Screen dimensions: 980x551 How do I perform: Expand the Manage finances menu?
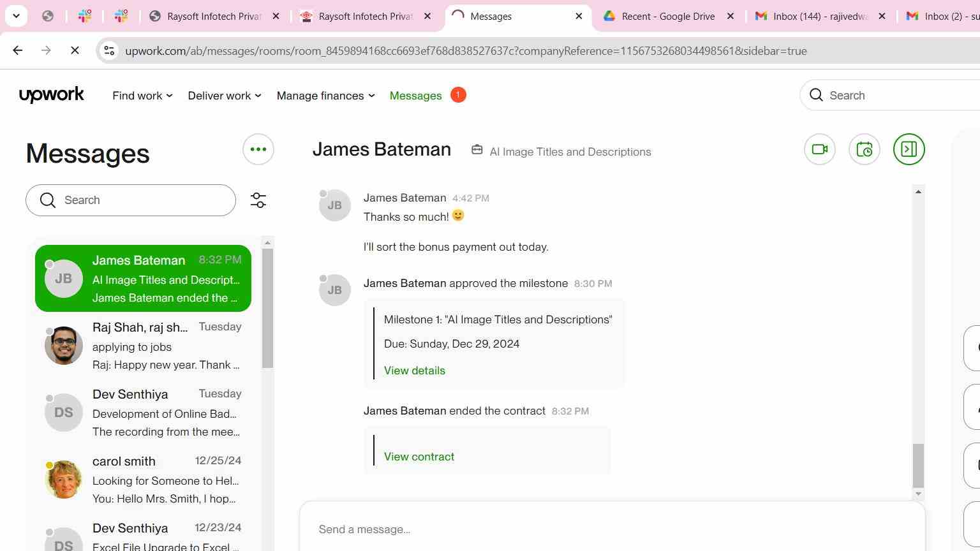pos(325,96)
